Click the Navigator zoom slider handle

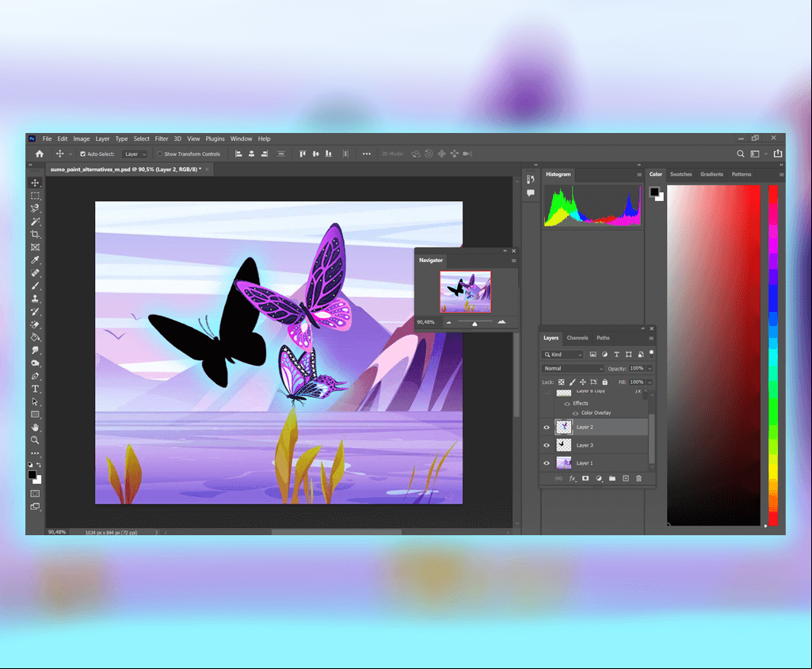point(475,324)
